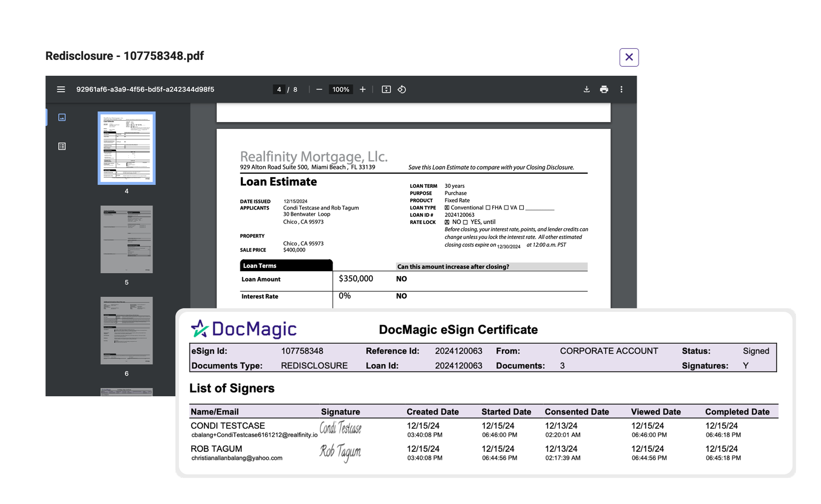Switch to document outline view
Screen dimensions: 821x504
pyautogui.click(x=62, y=146)
